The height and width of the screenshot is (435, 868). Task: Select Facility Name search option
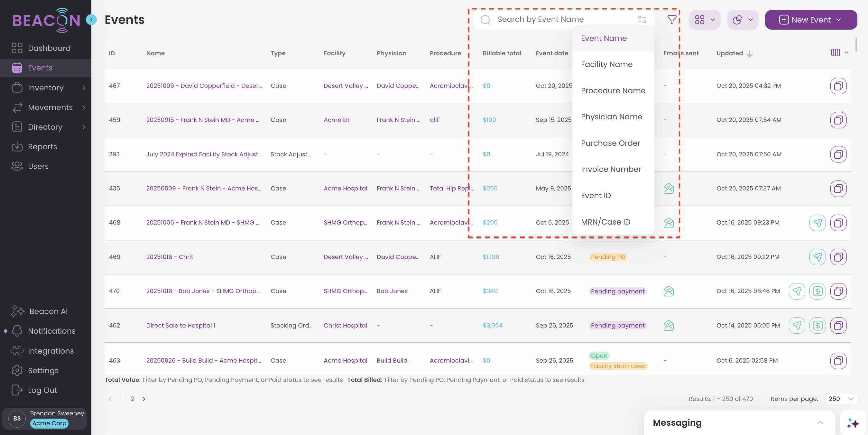pyautogui.click(x=606, y=64)
